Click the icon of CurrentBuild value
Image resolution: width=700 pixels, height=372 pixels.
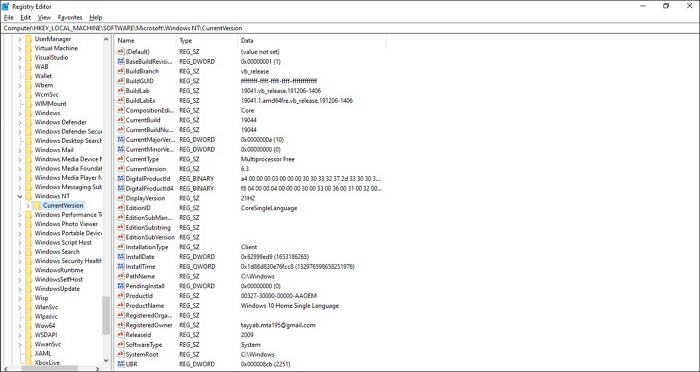tap(120, 120)
